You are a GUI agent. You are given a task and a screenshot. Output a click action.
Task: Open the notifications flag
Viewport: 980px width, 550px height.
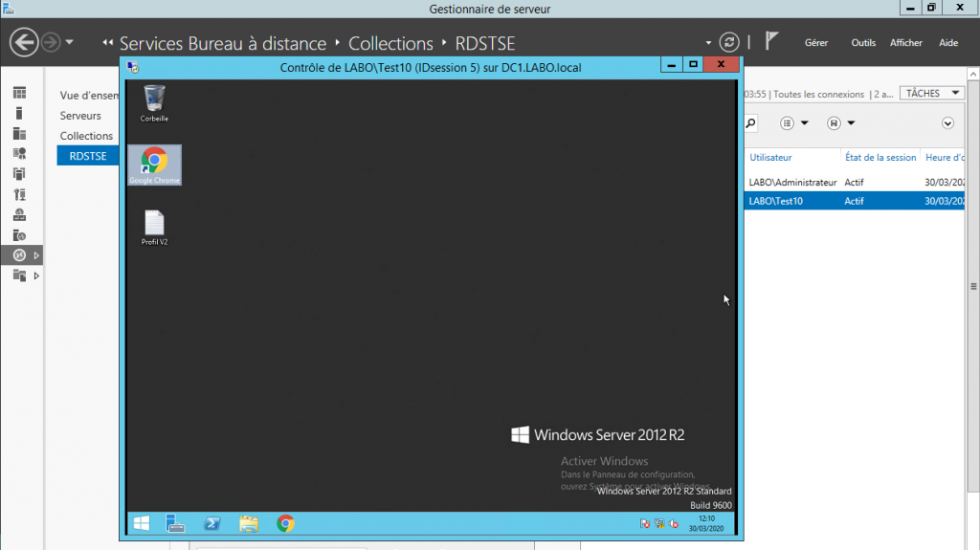(x=772, y=41)
